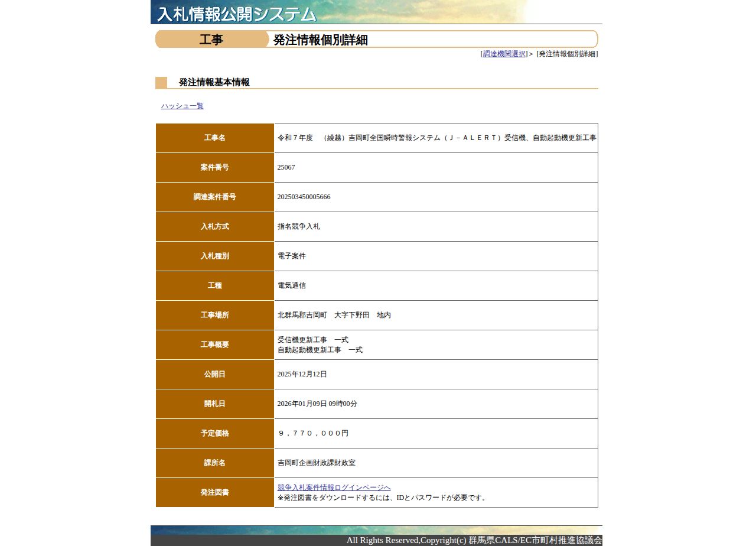Open 競争入札案件情報ログインページへ link
The image size is (756, 546).
334,487
